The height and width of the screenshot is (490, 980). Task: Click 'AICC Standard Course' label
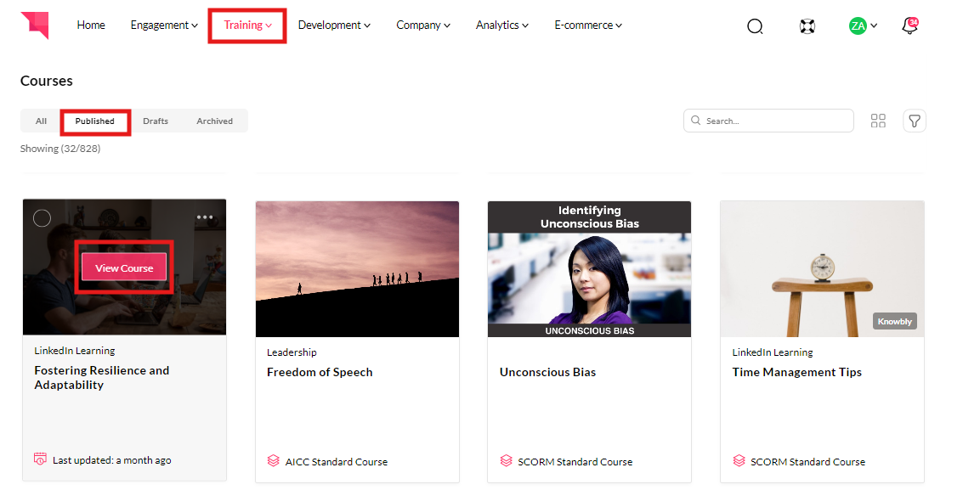coord(337,462)
